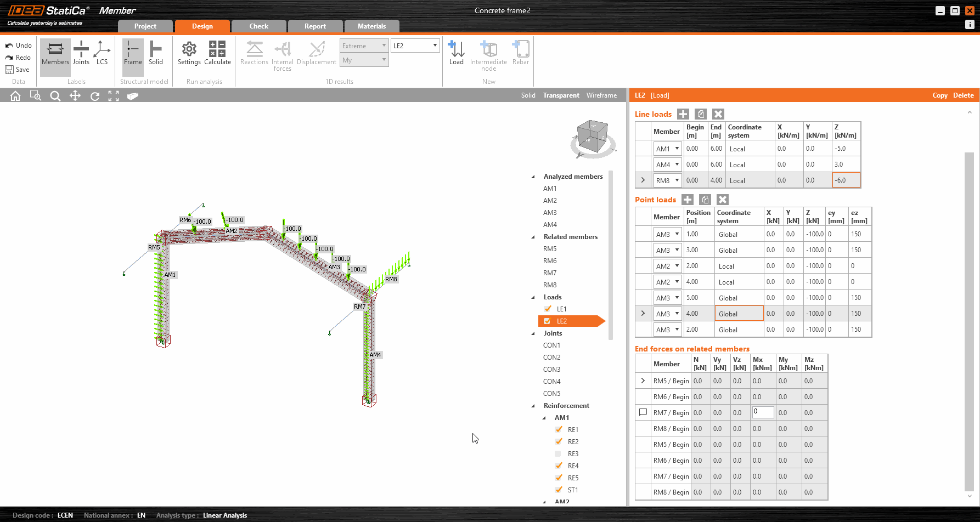Viewport: 980px width, 522px height.
Task: Add a new Load
Action: (456, 53)
